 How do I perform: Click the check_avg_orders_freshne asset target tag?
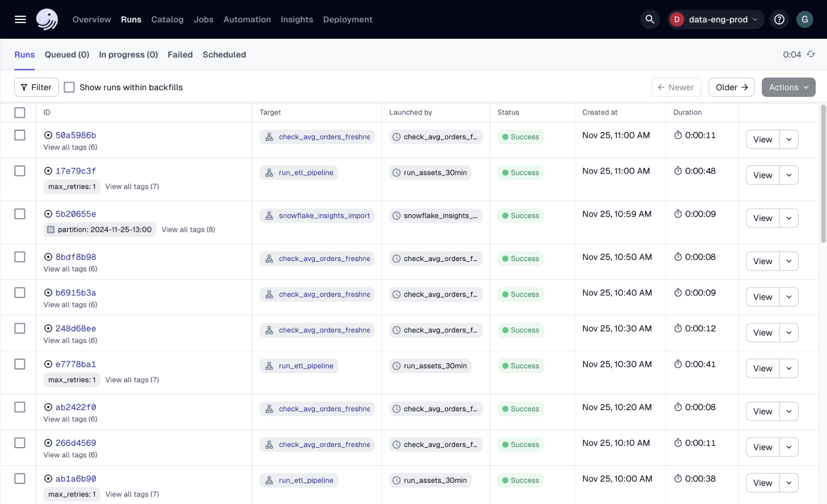[317, 136]
